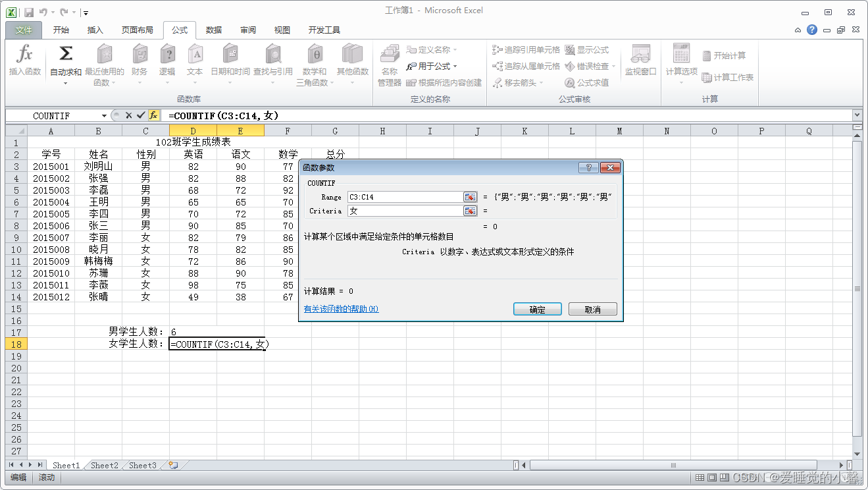Open Financial (财务) functions
Viewport: 868px width, 490px height.
[x=140, y=65]
